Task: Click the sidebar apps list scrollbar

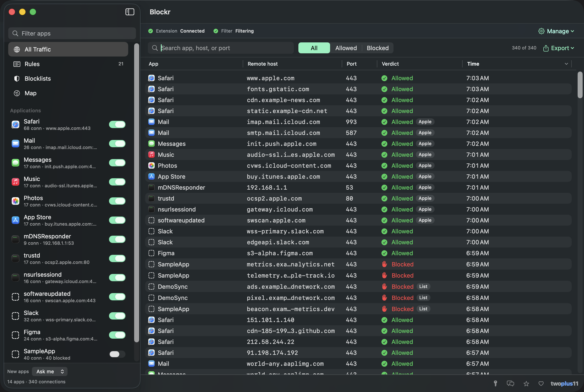Action: (x=136, y=193)
